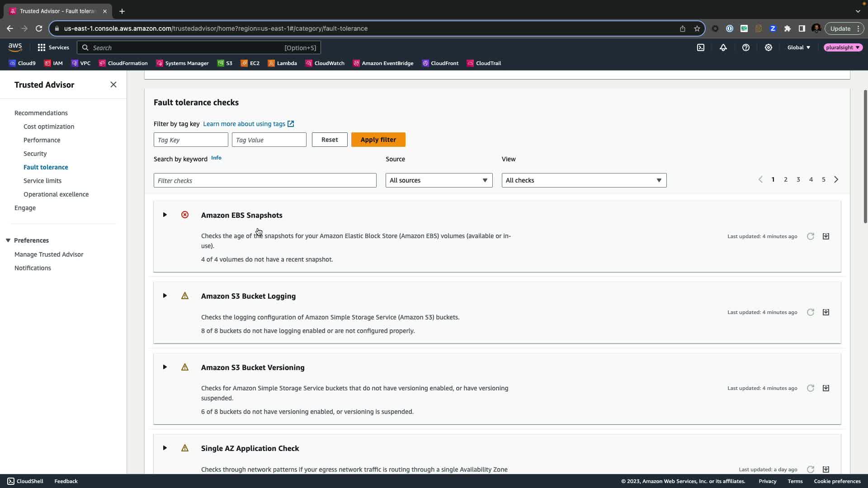Go to page 3 of checks
This screenshot has width=868, height=488.
pos(798,179)
